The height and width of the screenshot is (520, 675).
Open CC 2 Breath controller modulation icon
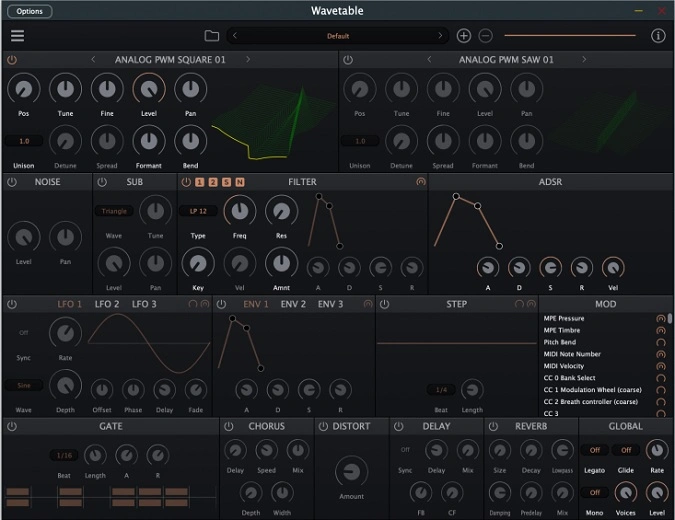pos(660,402)
